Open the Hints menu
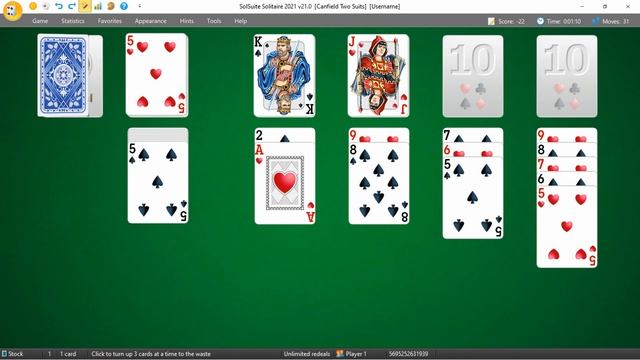Screen dimensions: 640x360 187,21
